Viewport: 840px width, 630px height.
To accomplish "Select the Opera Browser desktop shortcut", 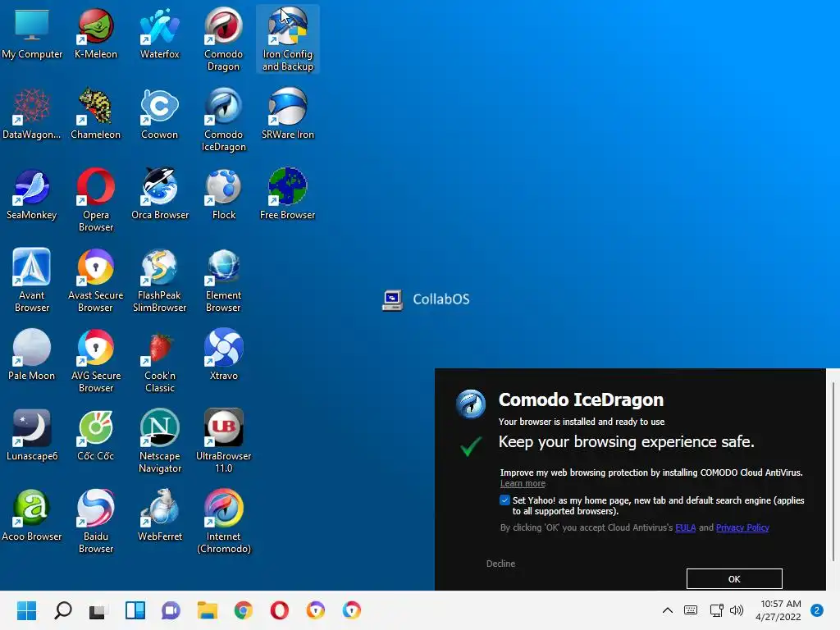I will click(95, 200).
